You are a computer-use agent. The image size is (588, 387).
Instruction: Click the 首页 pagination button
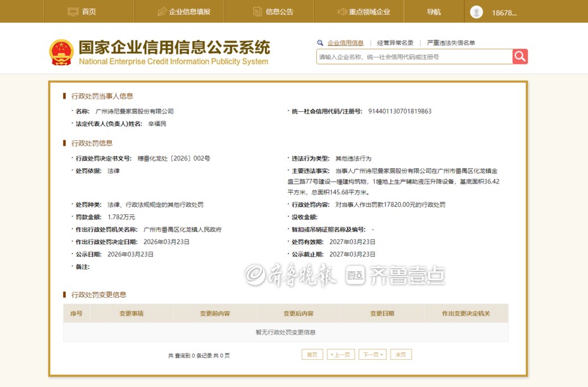(x=312, y=355)
